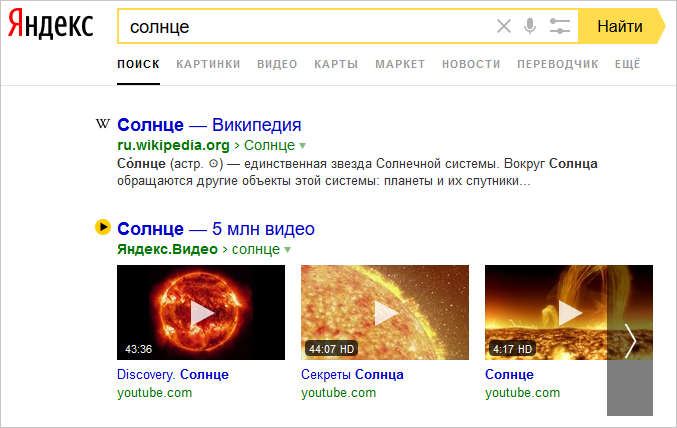Open Солнце — Википедия result

[x=209, y=125]
